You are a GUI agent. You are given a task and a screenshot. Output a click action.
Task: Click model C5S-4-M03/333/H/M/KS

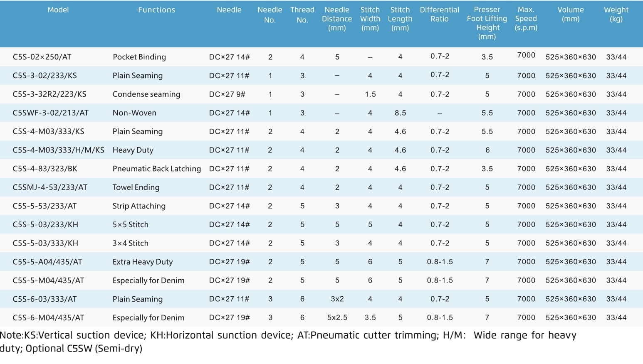pos(59,150)
